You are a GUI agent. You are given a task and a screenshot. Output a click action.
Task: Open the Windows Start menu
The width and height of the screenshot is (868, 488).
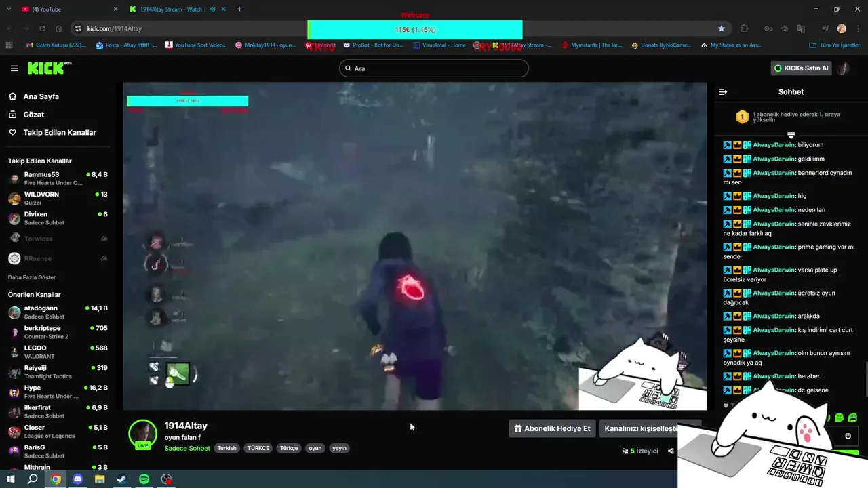10,479
